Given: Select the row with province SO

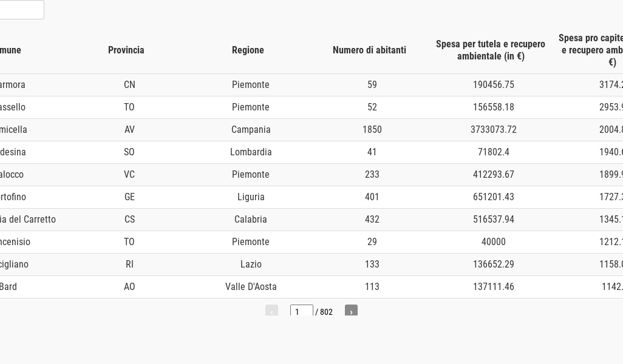Looking at the screenshot, I should point(129,152).
